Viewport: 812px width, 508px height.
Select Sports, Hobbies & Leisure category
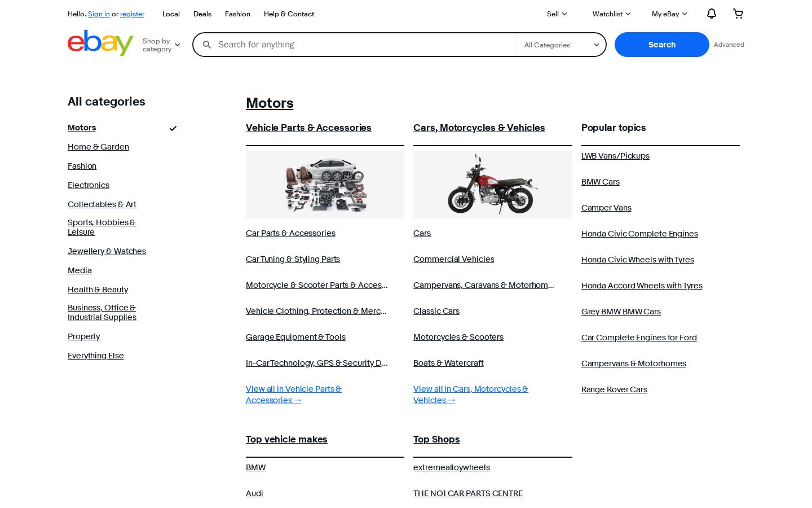click(x=101, y=227)
